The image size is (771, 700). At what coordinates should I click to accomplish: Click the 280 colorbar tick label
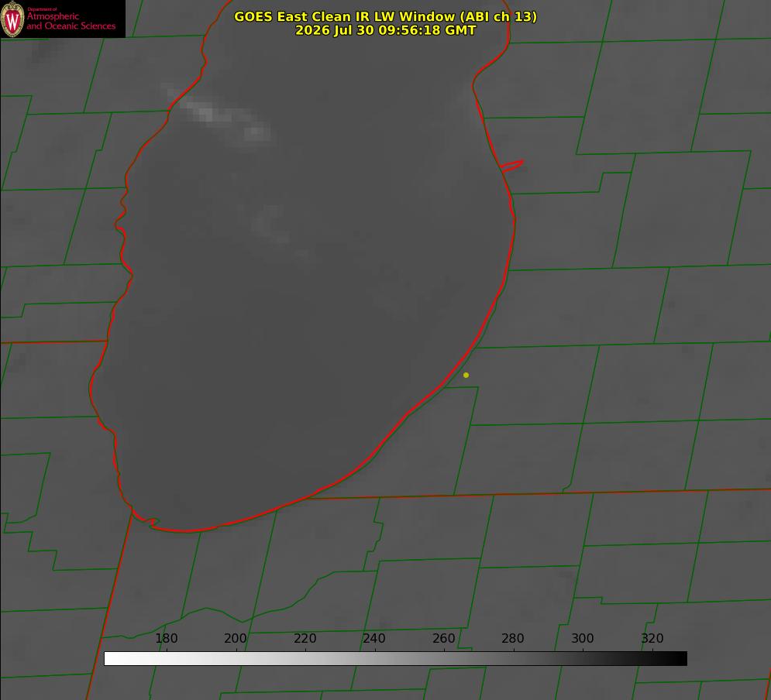513,638
